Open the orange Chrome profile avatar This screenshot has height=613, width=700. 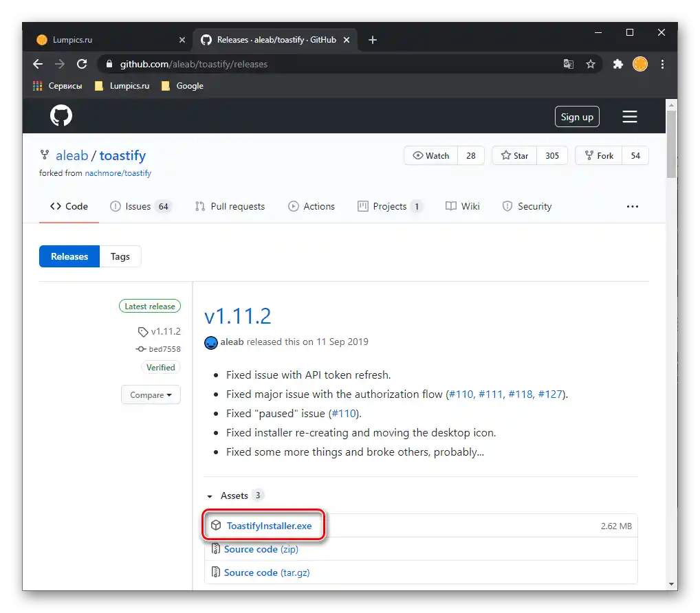(x=640, y=64)
